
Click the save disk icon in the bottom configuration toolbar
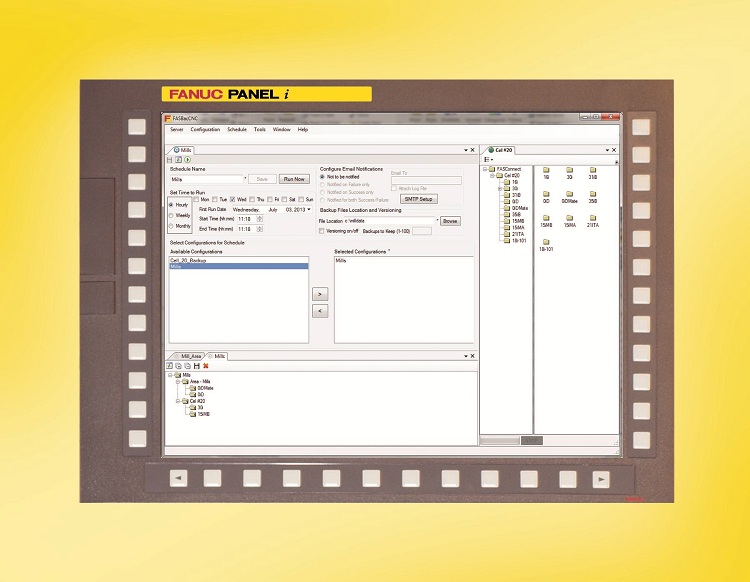[197, 366]
